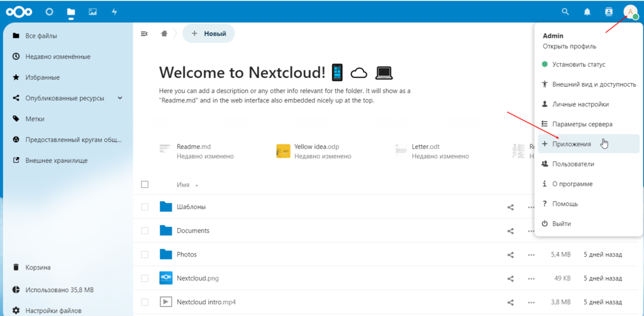Toggle the navigation sidebar icon

144,34
